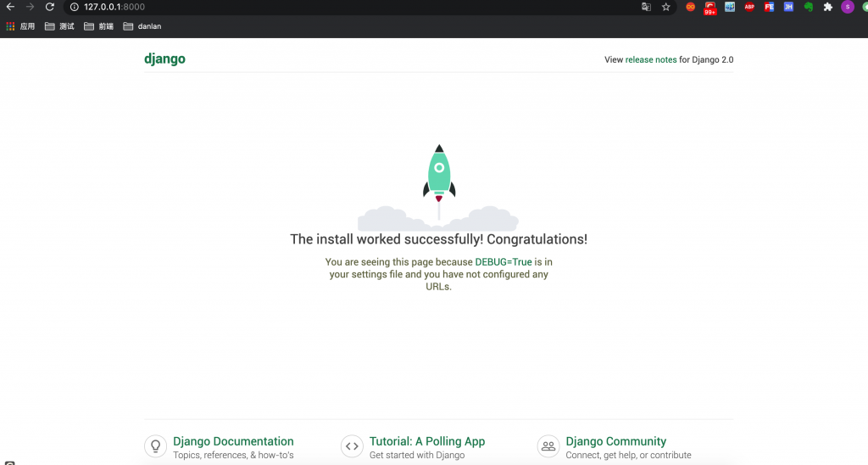Open the Evernote elephant extension
The height and width of the screenshot is (465, 868).
pyautogui.click(x=809, y=7)
